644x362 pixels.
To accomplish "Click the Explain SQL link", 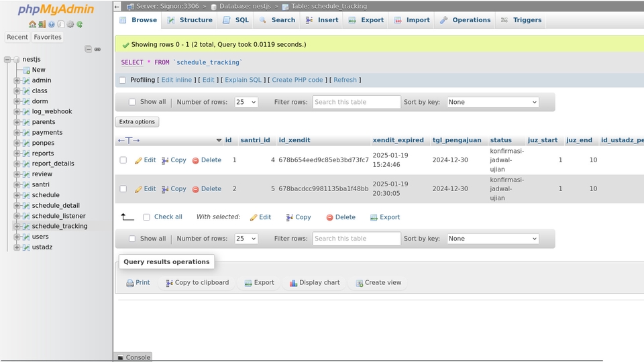I will point(243,80).
